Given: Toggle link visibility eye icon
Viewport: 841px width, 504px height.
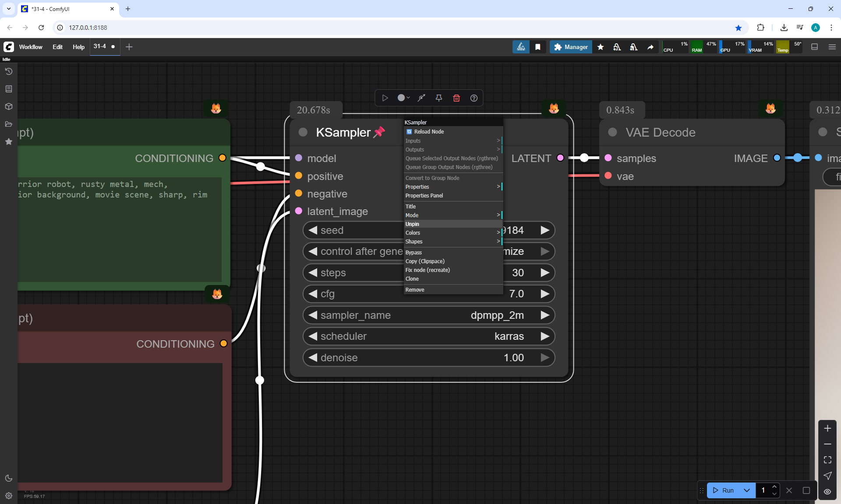Looking at the screenshot, I should [827, 491].
